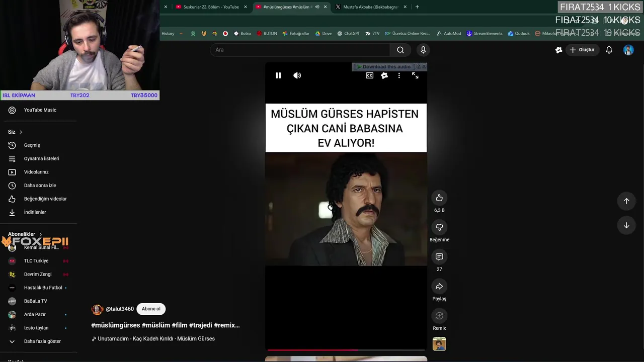Switch to Mustafa Akbaba X tab
Screen dimensions: 644x362
pyautogui.click(x=371, y=7)
